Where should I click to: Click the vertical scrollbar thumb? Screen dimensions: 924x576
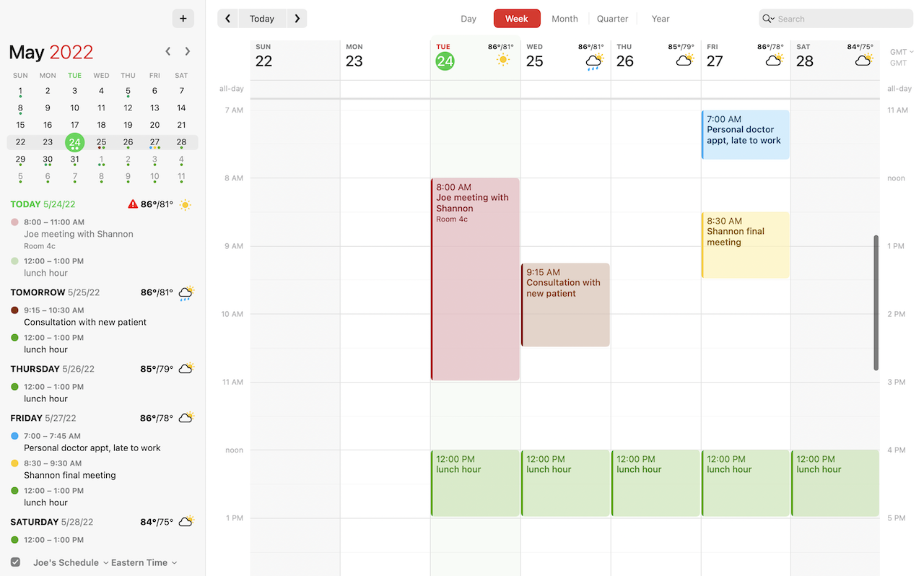876,302
